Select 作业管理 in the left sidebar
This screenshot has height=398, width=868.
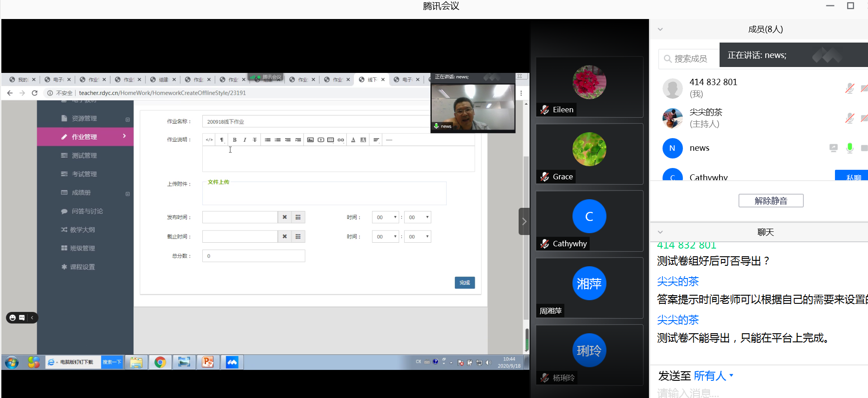point(85,137)
